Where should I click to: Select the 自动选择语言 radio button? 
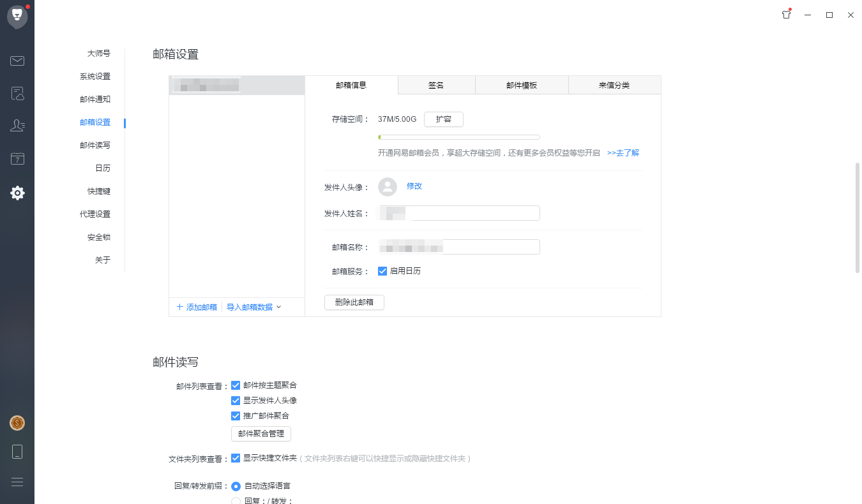pos(236,486)
